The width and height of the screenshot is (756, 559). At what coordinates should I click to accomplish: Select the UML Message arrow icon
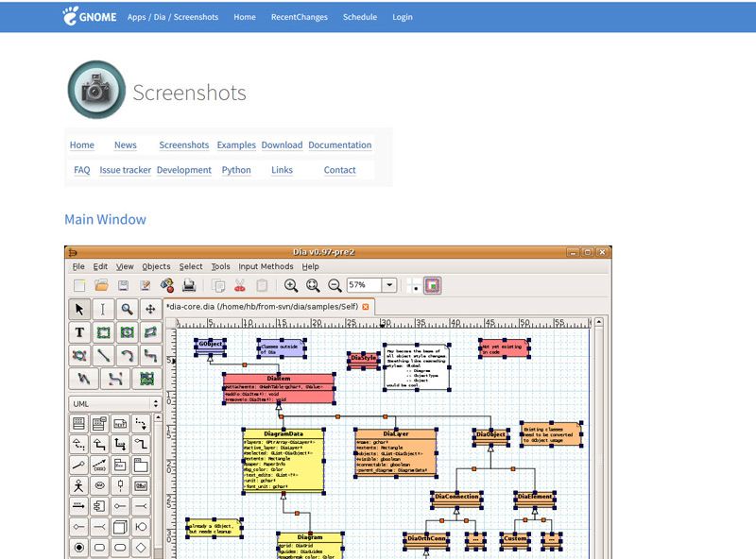point(78,506)
